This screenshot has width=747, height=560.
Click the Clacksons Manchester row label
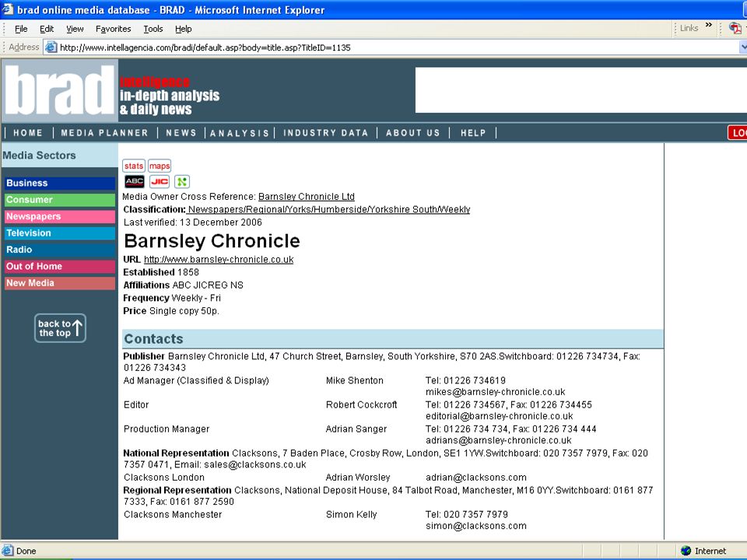tap(173, 515)
